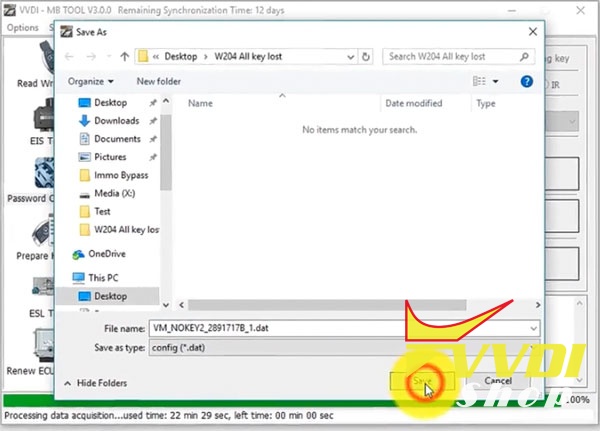The height and width of the screenshot is (431, 600).
Task: Click pin icon next to Downloads
Action: pyautogui.click(x=153, y=121)
